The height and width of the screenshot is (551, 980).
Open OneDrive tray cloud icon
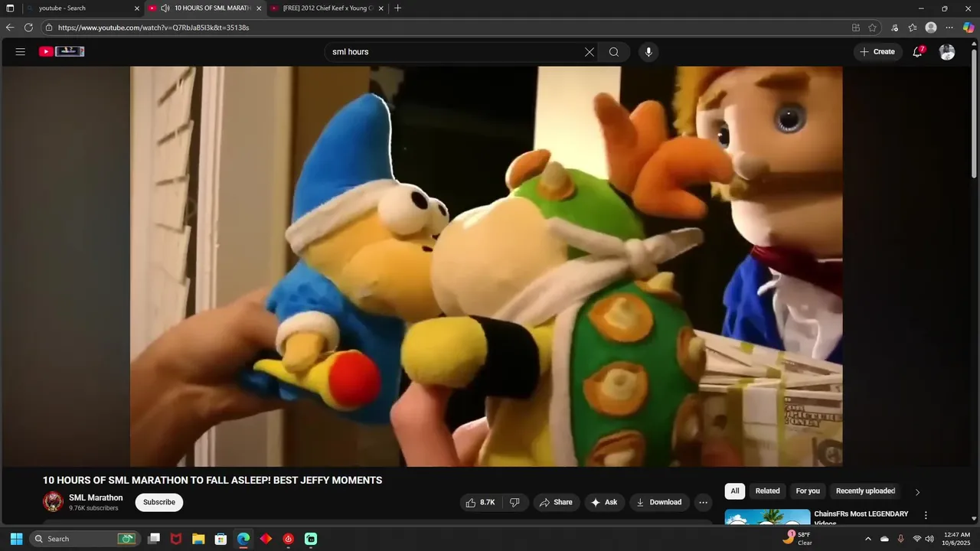pyautogui.click(x=884, y=539)
